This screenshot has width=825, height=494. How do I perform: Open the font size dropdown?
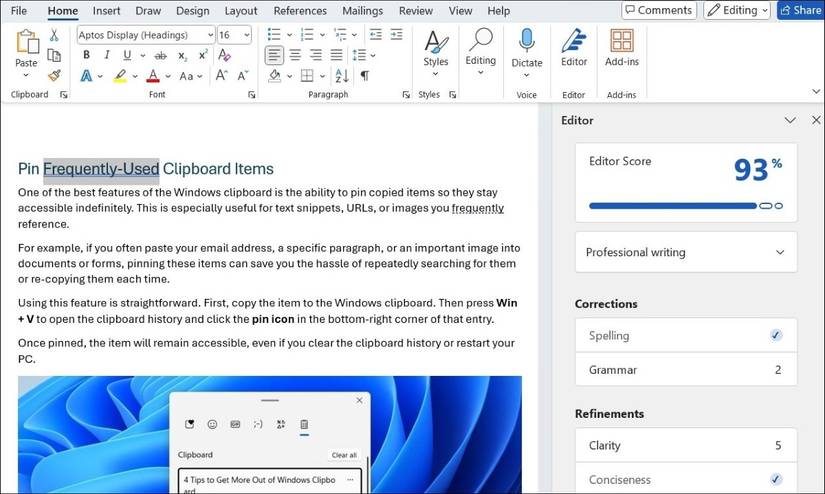click(x=246, y=35)
